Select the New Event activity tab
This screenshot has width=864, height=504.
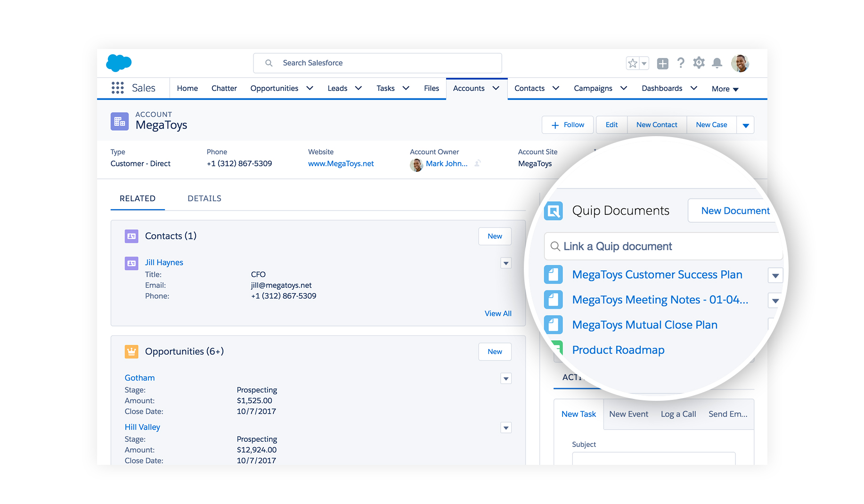[x=628, y=414]
